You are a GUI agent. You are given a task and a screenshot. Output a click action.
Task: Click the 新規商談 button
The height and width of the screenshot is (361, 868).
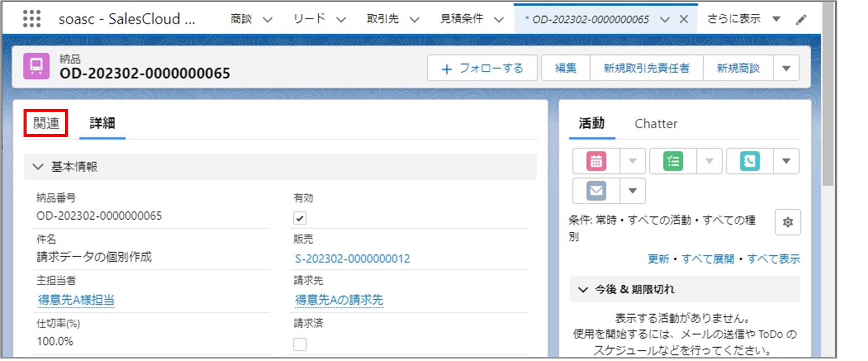click(x=738, y=68)
